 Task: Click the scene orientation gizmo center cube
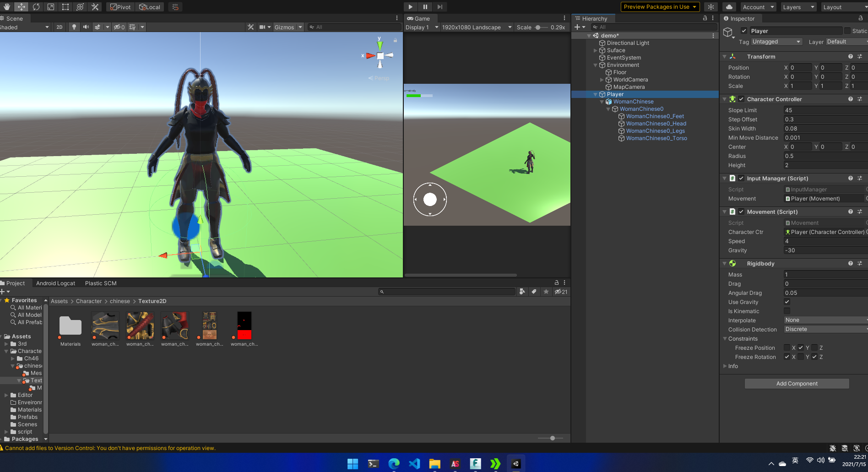click(380, 56)
